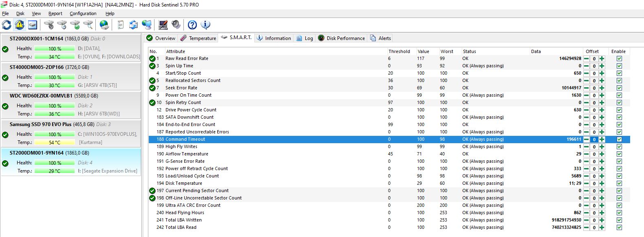Click the info bubble about icon

tap(205, 25)
